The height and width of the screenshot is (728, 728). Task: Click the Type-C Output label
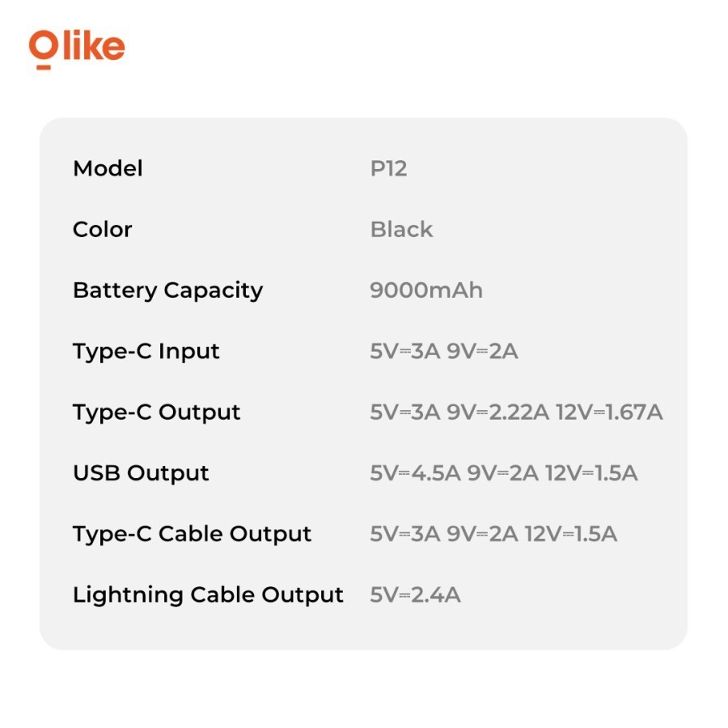156,412
